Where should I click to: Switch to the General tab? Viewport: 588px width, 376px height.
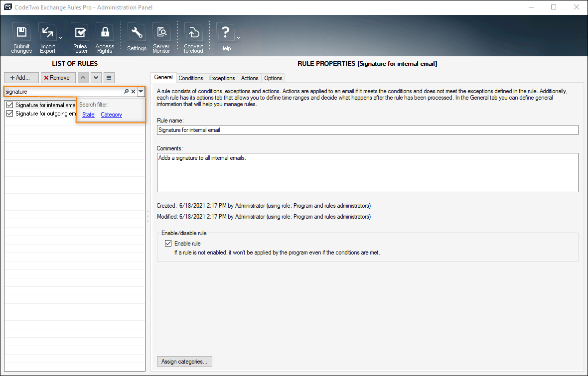coord(163,77)
